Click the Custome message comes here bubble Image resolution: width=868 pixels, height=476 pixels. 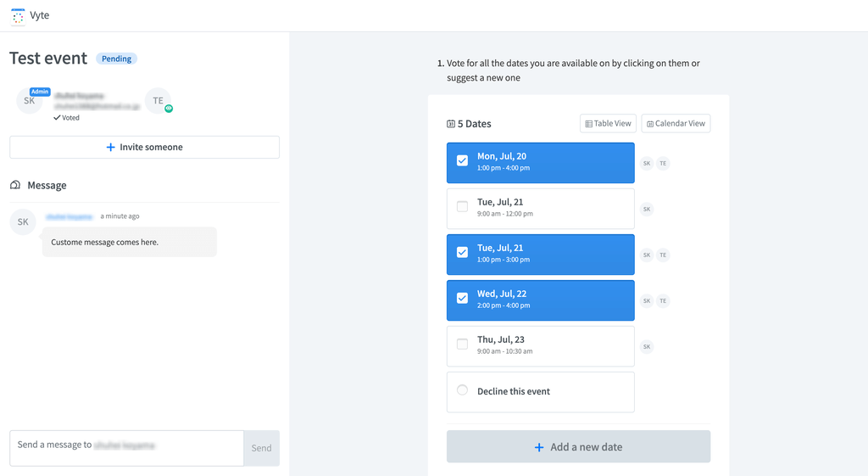[130, 242]
